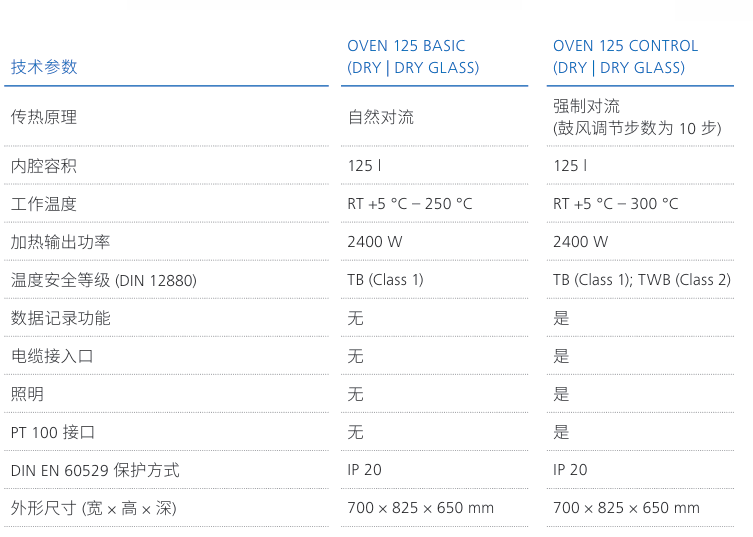Screen dimensions: 753x537
Task: Click the OVEN 125 BASIC column header
Action: click(x=412, y=57)
